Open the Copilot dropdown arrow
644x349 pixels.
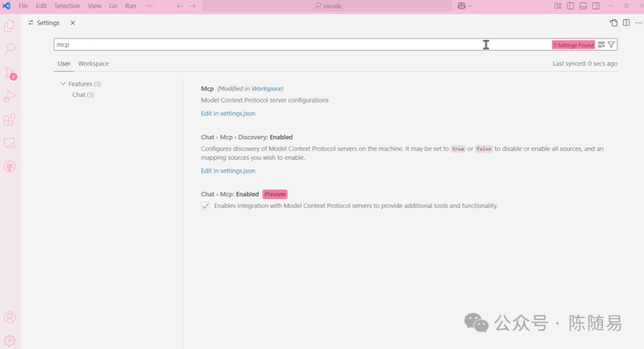coord(469,6)
